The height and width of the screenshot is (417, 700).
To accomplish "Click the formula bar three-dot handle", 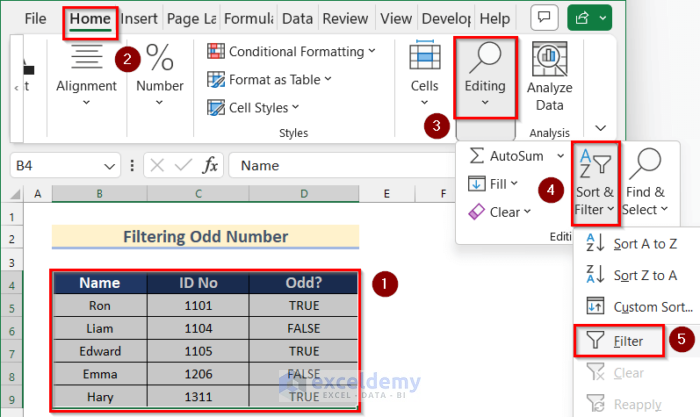I will pyautogui.click(x=132, y=166).
